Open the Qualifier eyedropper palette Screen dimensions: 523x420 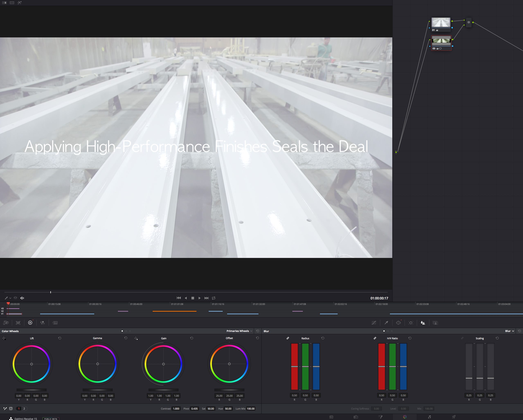point(386,323)
